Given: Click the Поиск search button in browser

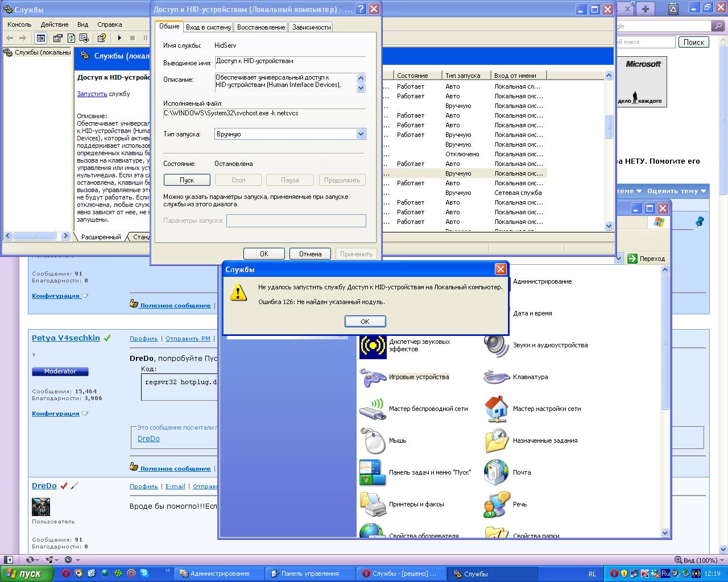Looking at the screenshot, I should pos(693,42).
